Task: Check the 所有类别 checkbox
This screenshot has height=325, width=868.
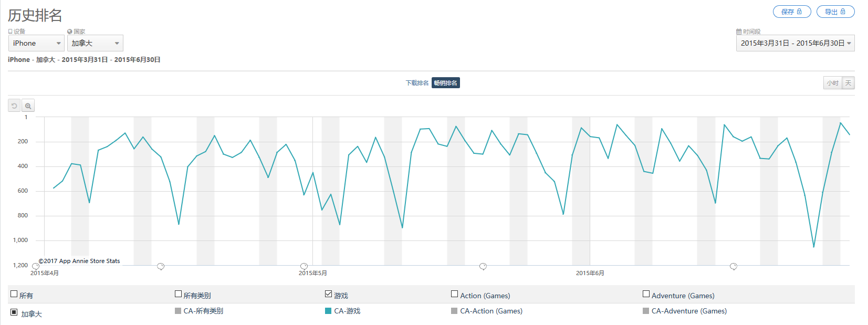Action: click(178, 294)
